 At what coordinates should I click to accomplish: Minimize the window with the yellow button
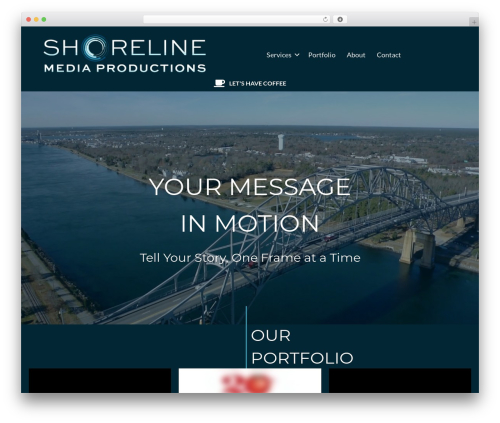(x=36, y=20)
